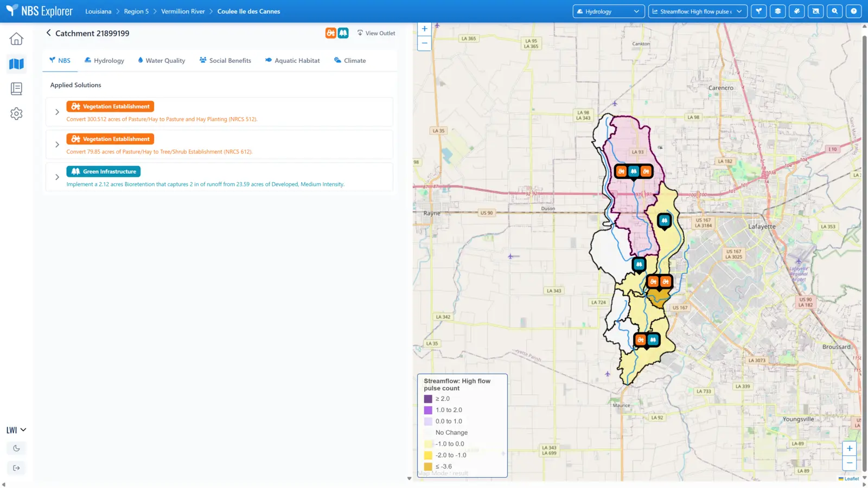Expand the Green Infrastructure solution row
868x488 pixels.
tap(57, 177)
